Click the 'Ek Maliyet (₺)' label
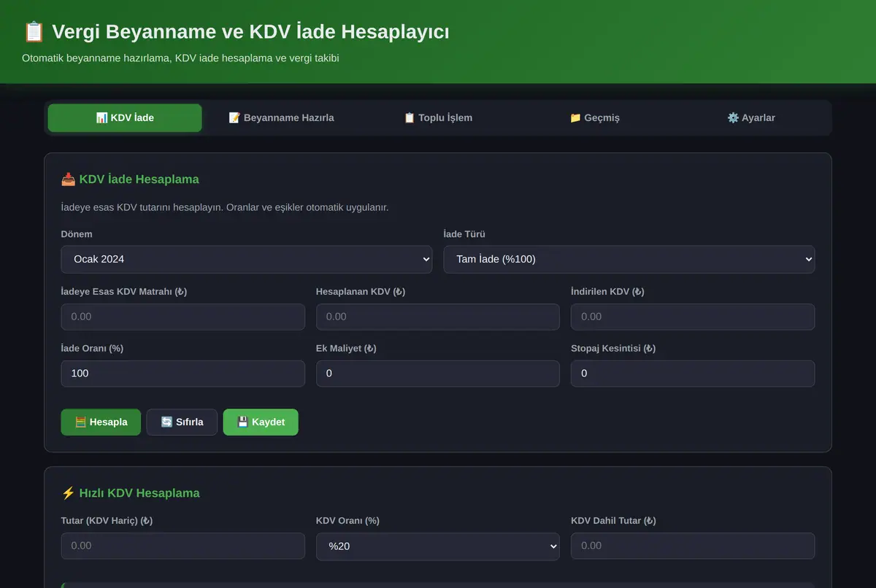 pos(346,348)
